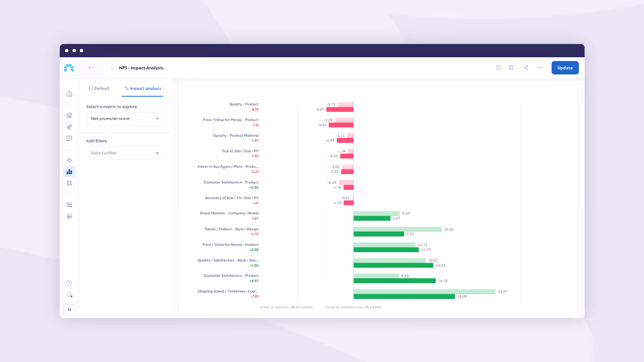Click the Brand Mention - Company / Brand label

click(x=229, y=213)
